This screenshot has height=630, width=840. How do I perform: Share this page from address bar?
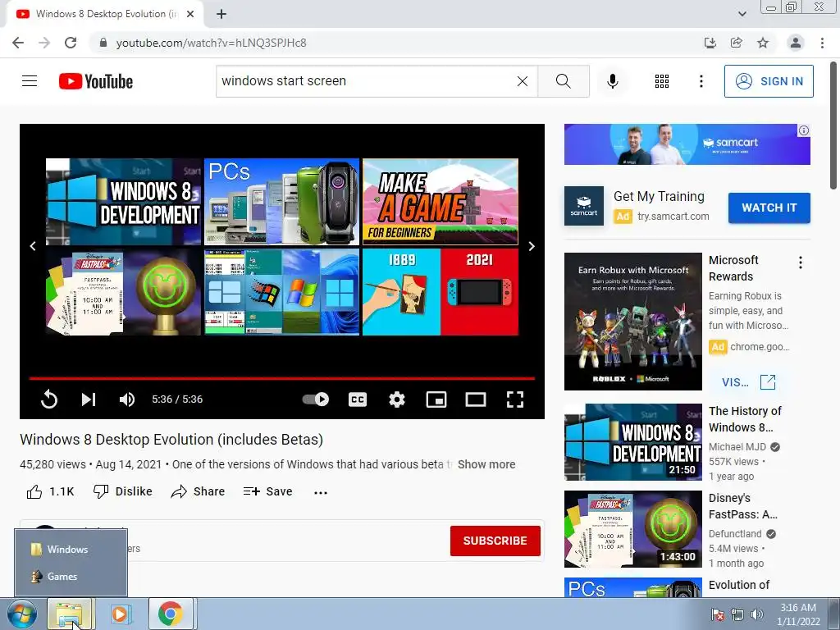tap(736, 43)
